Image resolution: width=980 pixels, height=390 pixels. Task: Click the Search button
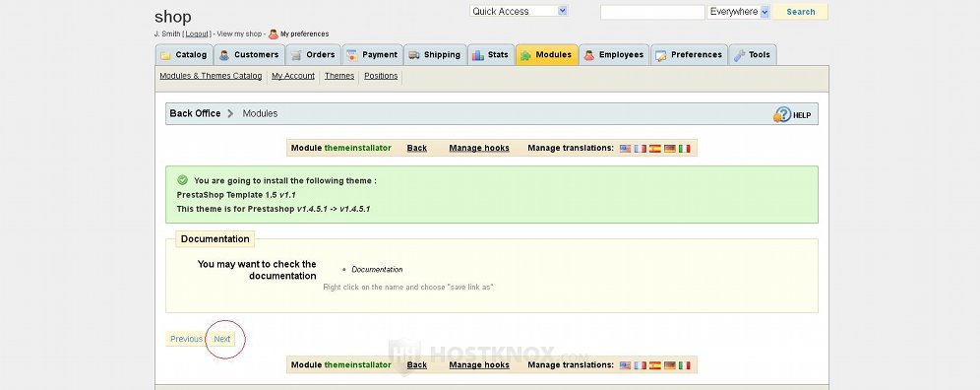801,12
